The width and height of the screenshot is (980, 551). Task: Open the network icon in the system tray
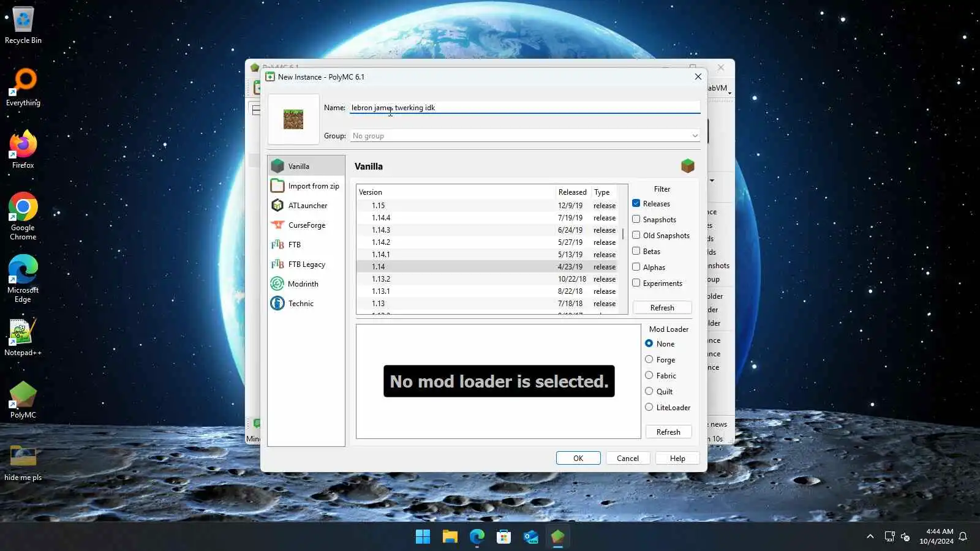tap(889, 537)
